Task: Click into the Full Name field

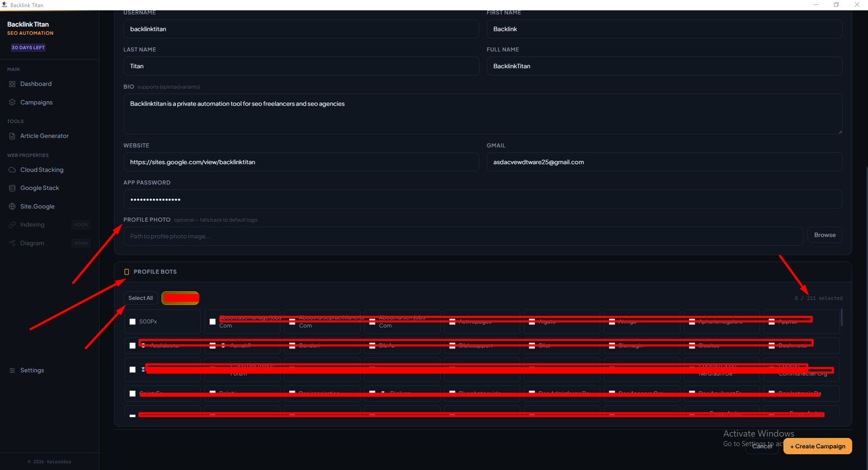Action: point(664,66)
